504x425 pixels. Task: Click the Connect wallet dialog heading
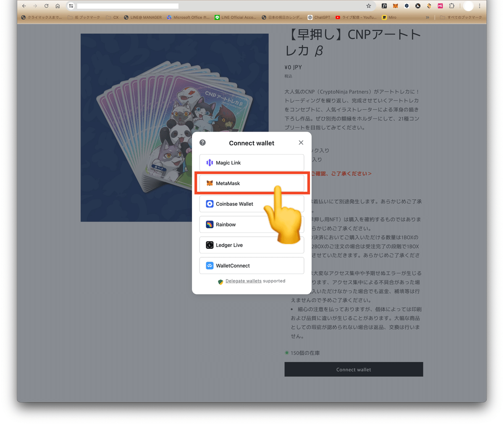click(252, 143)
